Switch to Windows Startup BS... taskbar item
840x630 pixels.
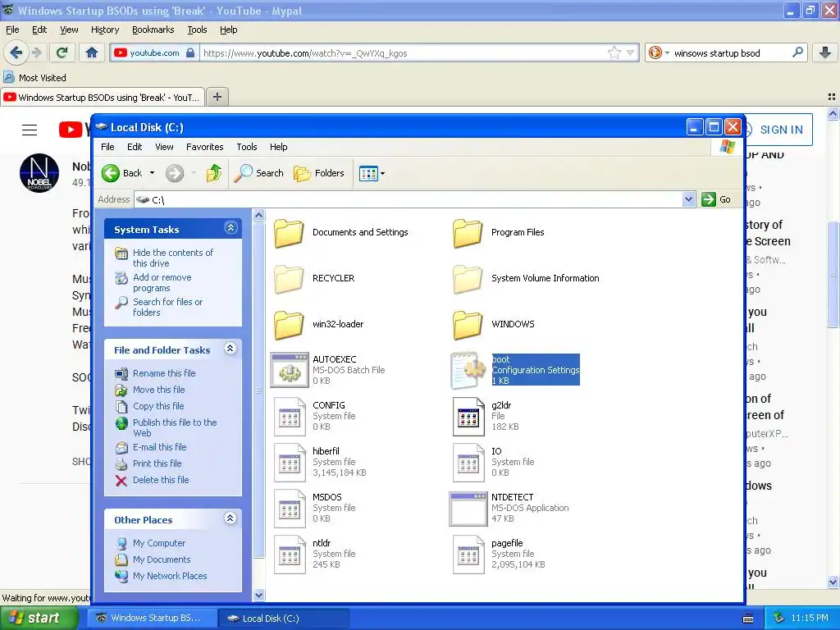152,619
